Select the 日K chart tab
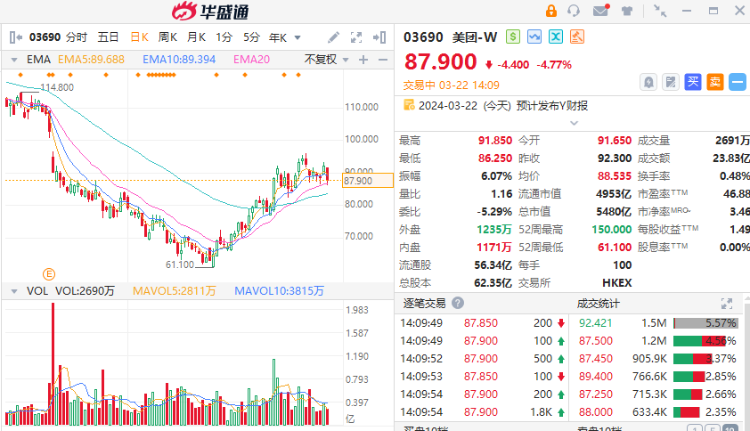Image resolution: width=750 pixels, height=431 pixels. (x=140, y=37)
